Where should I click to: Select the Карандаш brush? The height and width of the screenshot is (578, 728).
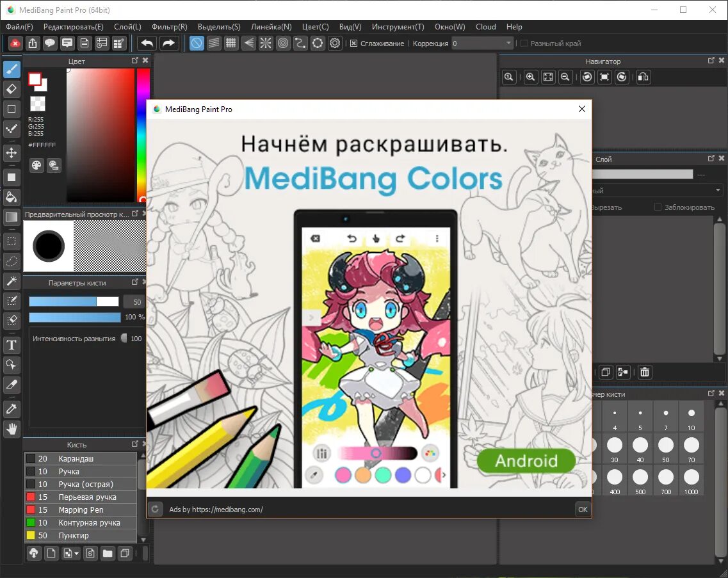pyautogui.click(x=81, y=458)
